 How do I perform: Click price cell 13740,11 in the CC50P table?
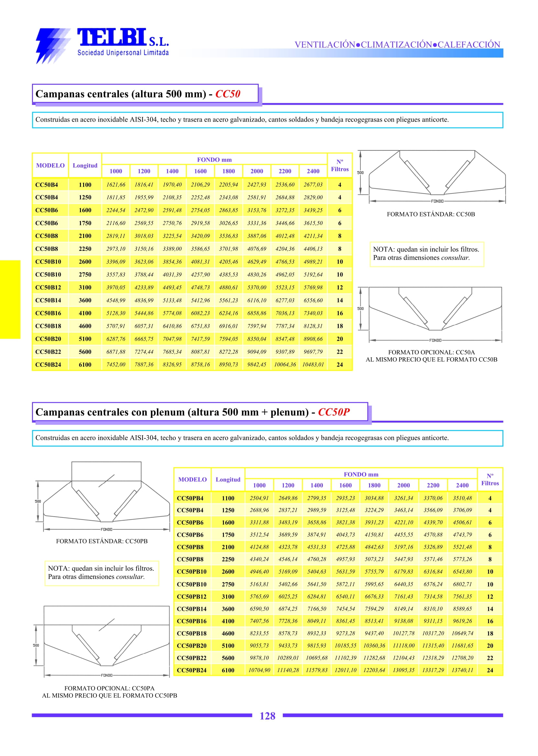(x=462, y=670)
